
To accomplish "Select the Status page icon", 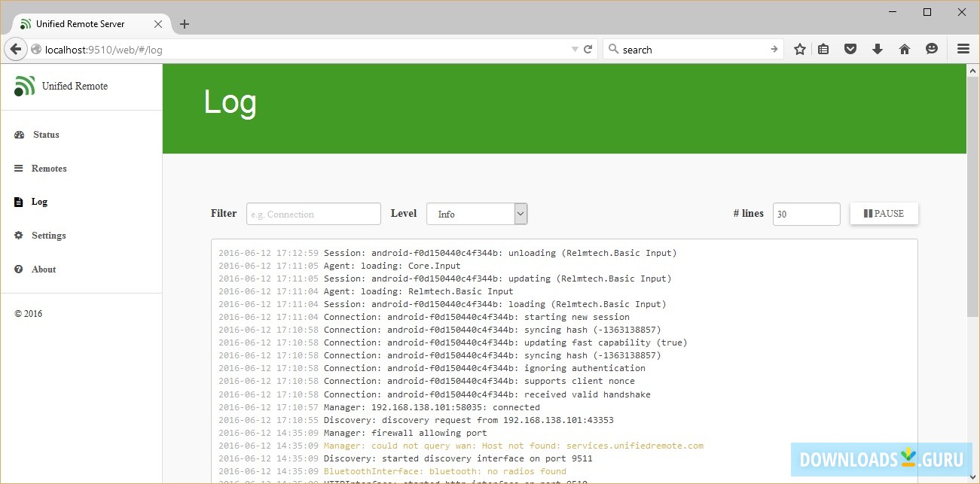I will [19, 134].
